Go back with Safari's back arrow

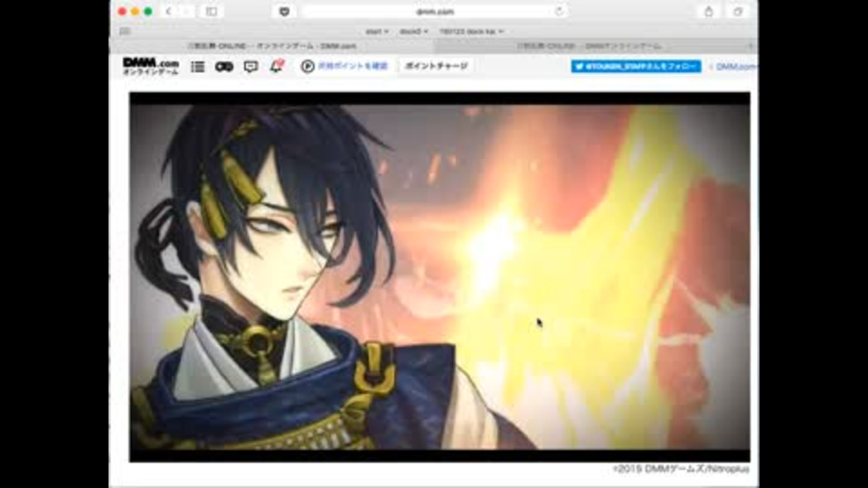coord(169,11)
